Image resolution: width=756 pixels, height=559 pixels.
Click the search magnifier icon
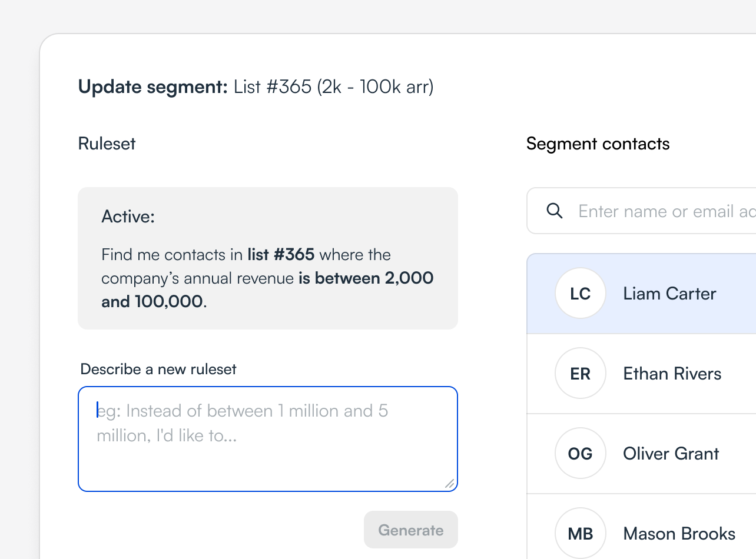tap(555, 211)
